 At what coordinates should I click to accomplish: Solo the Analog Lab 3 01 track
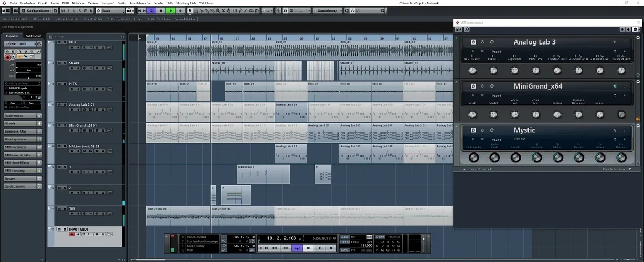(x=65, y=104)
